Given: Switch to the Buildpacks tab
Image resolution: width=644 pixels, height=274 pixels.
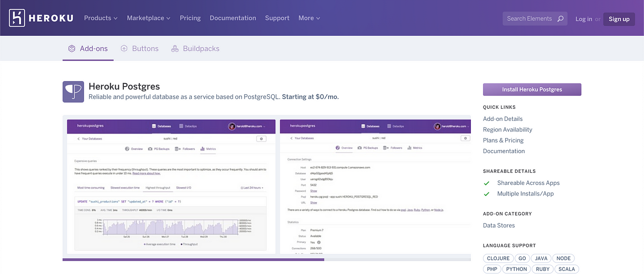Looking at the screenshot, I should point(195,49).
